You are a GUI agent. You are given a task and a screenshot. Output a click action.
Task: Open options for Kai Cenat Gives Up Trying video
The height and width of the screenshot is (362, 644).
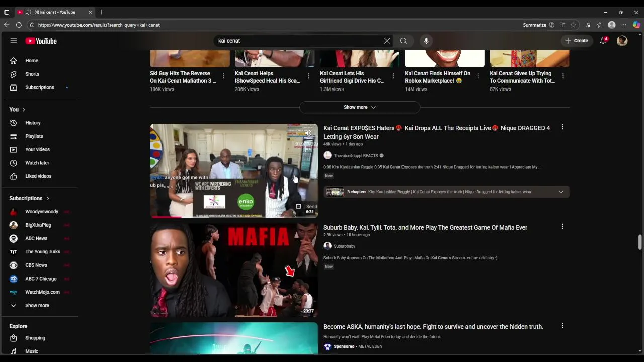click(x=563, y=76)
